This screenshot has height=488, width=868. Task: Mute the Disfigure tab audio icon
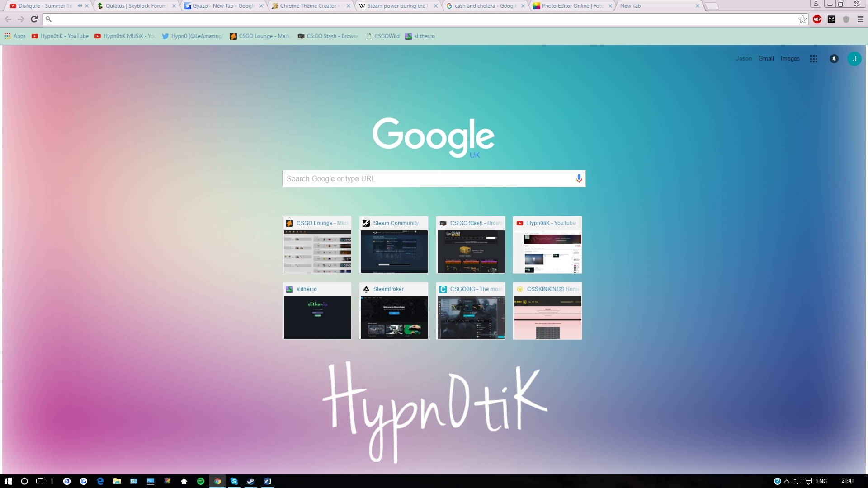[x=80, y=6]
